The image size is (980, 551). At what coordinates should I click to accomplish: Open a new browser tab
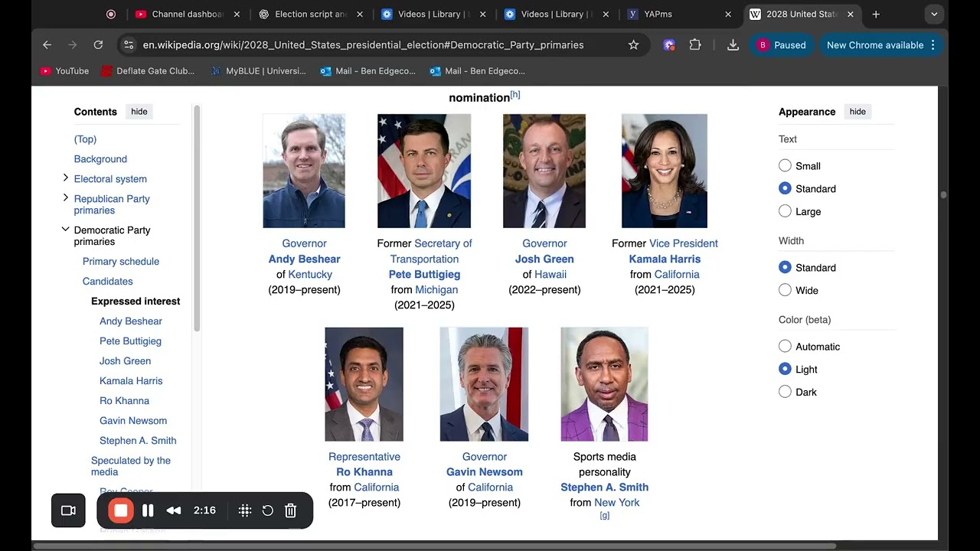click(x=876, y=14)
